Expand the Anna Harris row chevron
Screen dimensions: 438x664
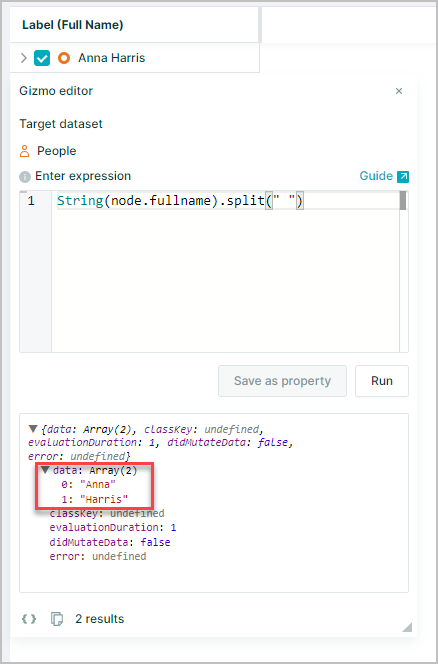click(x=24, y=58)
